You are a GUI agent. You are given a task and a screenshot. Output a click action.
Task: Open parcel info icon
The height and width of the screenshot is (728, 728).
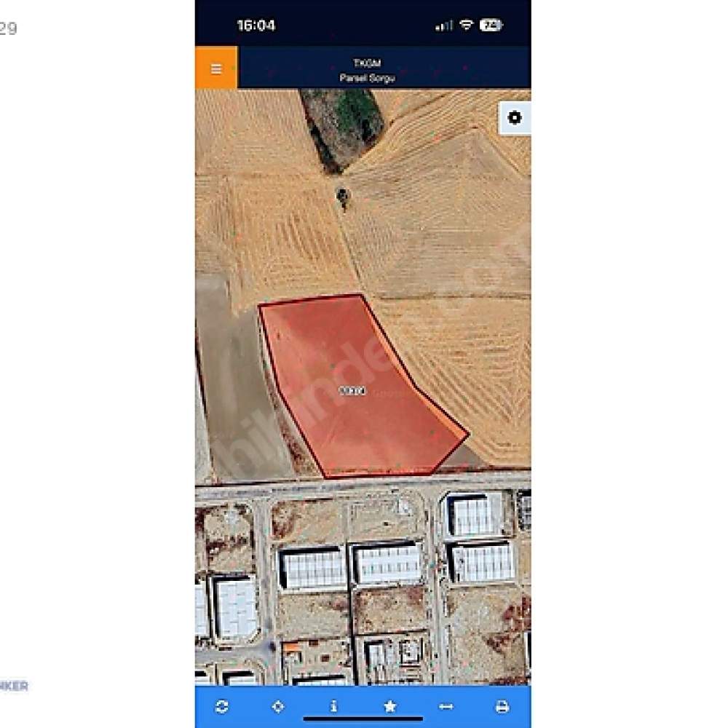333,706
